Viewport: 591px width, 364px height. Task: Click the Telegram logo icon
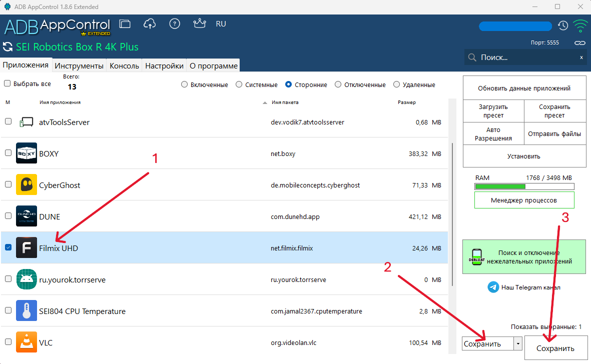tap(493, 287)
